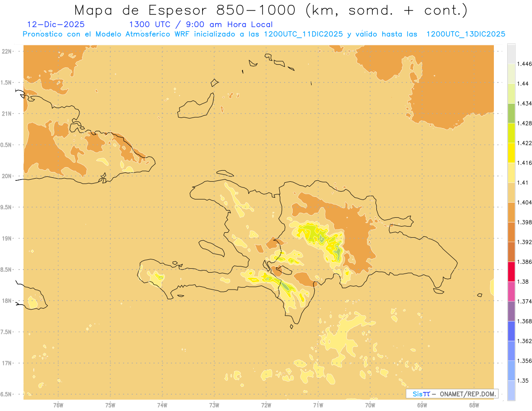Click the red swatch between 1.38 and 1.386
This screenshot has height=411, width=532.
(511, 271)
